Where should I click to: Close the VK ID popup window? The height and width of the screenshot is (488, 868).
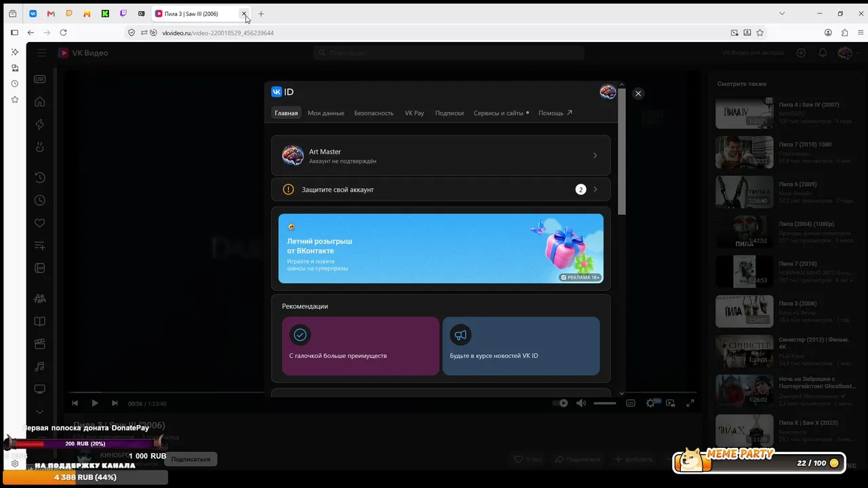coord(638,94)
